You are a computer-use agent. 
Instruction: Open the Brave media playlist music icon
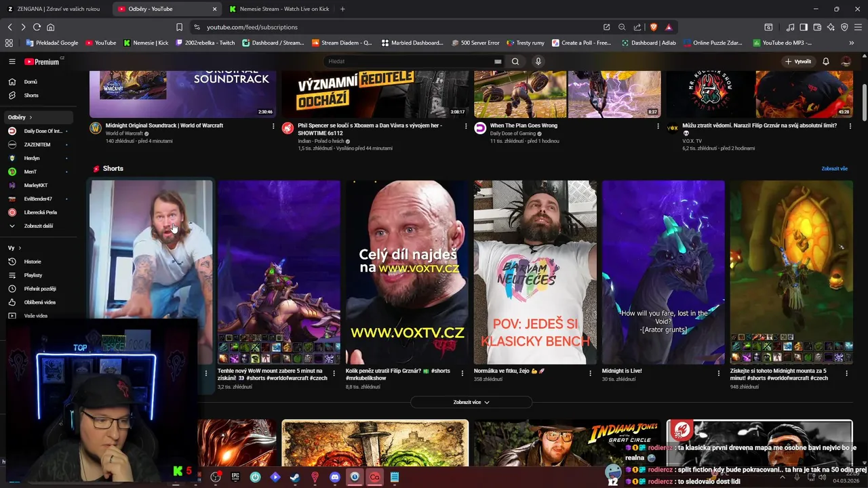[x=790, y=27]
